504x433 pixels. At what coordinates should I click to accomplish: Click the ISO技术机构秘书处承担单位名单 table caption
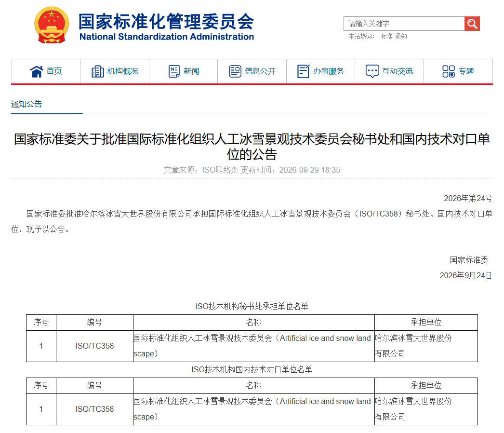[252, 306]
